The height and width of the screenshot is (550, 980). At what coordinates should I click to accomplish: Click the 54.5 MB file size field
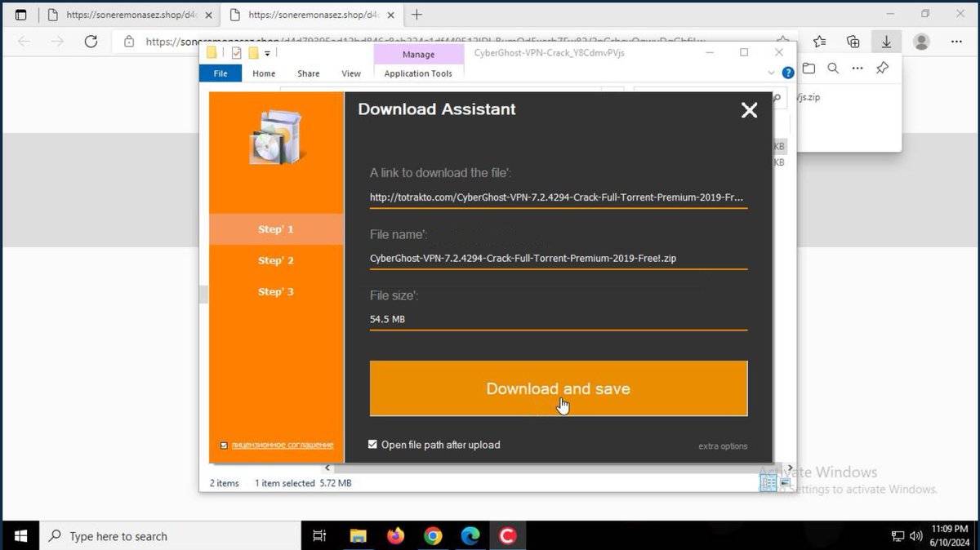pos(559,319)
